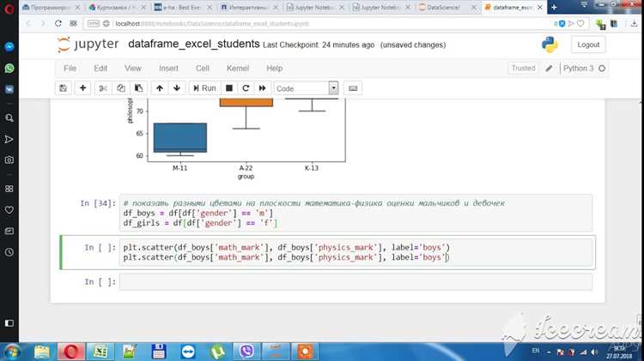Screen dimensions: 644x361
Task: Move selected cell up arrow
Action: click(160, 88)
